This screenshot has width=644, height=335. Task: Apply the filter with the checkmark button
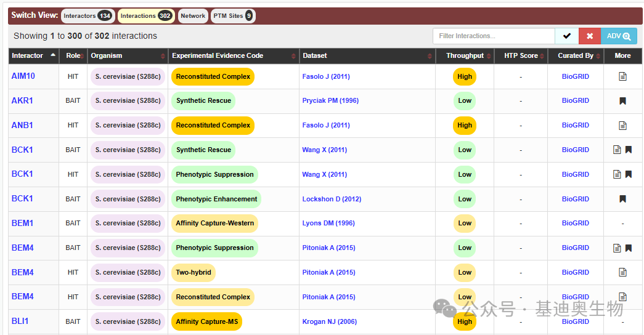pyautogui.click(x=567, y=36)
